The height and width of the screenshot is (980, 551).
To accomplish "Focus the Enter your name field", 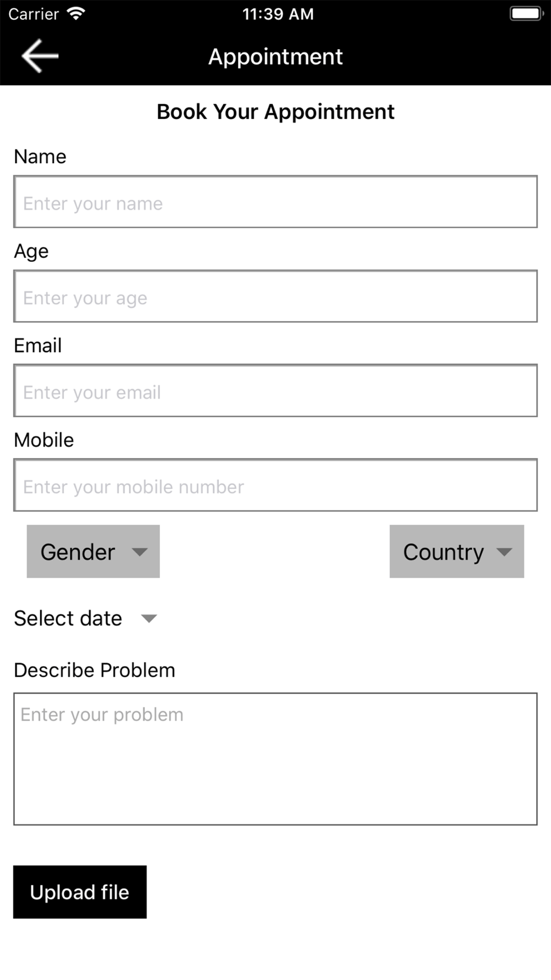I will point(275,202).
